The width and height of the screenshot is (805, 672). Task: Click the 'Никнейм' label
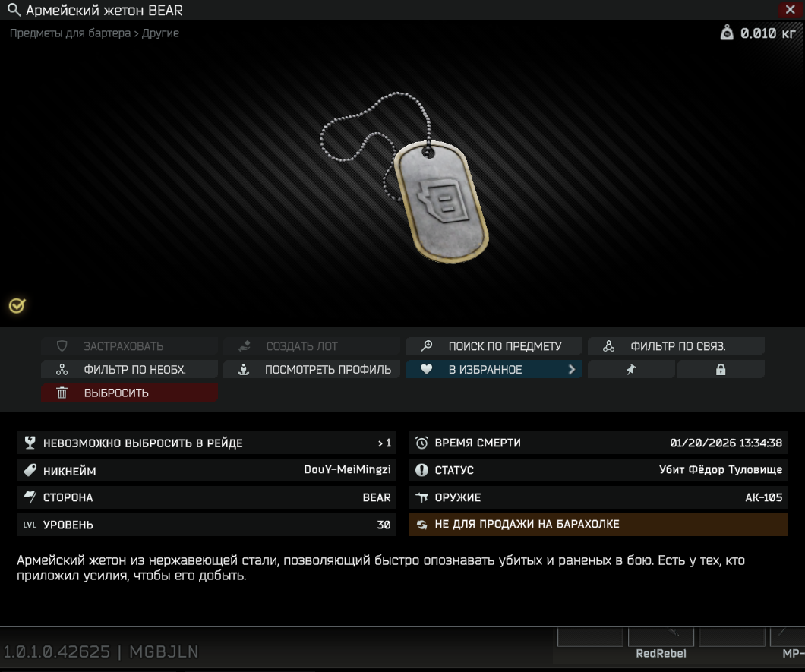click(69, 471)
